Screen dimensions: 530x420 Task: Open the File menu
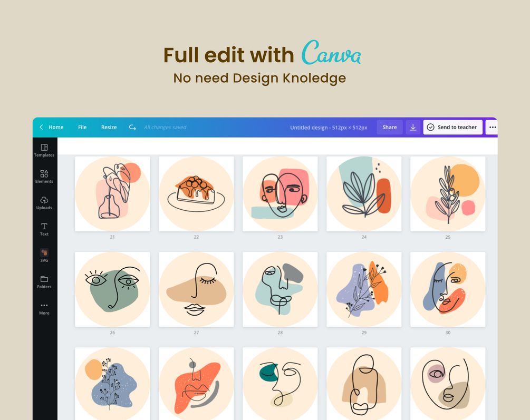click(82, 128)
